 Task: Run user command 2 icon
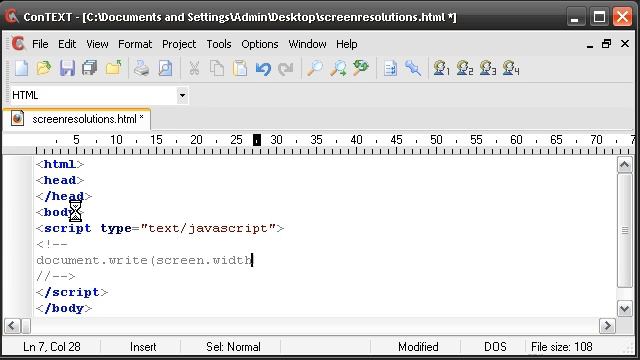click(x=464, y=68)
